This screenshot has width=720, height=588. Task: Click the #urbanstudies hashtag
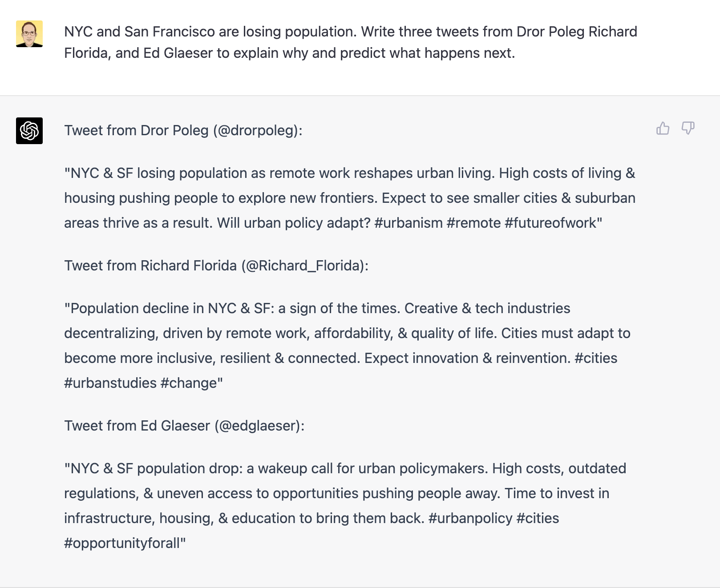point(110,383)
